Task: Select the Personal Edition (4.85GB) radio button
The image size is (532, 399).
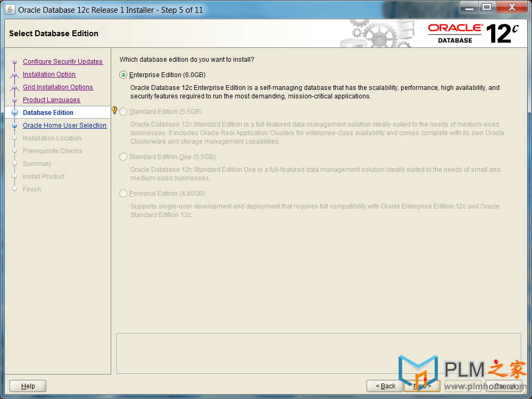Action: (x=123, y=194)
